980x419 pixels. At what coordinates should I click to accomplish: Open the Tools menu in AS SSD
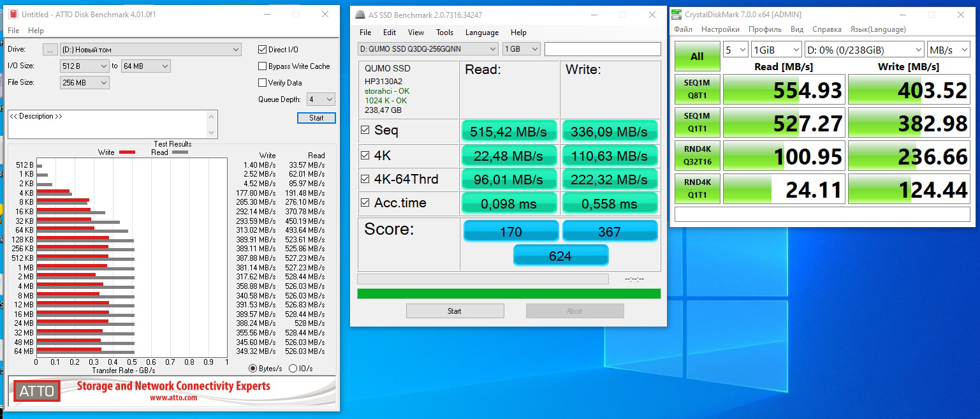(x=444, y=33)
